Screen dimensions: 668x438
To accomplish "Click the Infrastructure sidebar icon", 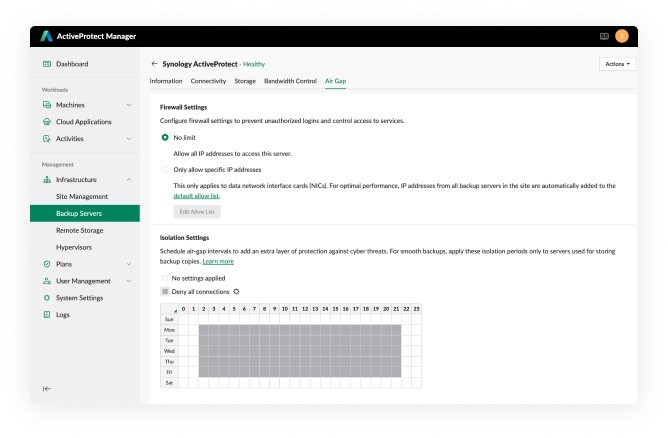I will [x=47, y=180].
